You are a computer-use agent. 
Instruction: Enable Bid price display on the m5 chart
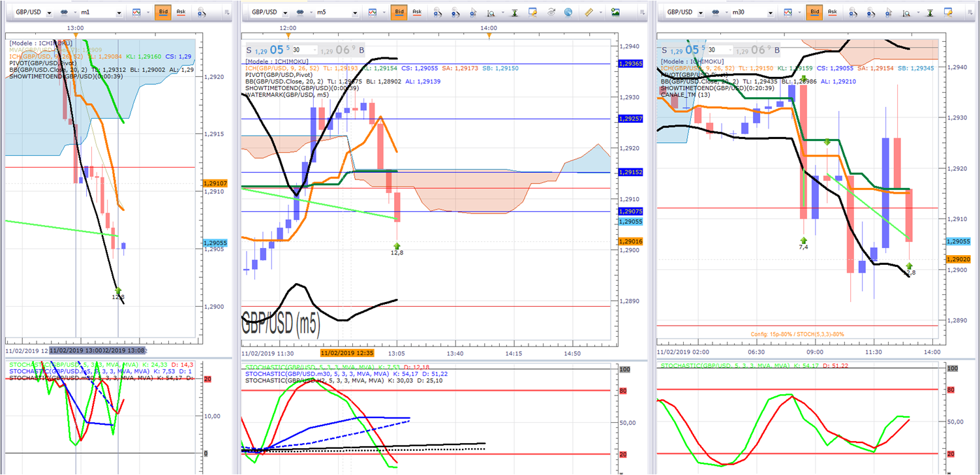pos(399,12)
